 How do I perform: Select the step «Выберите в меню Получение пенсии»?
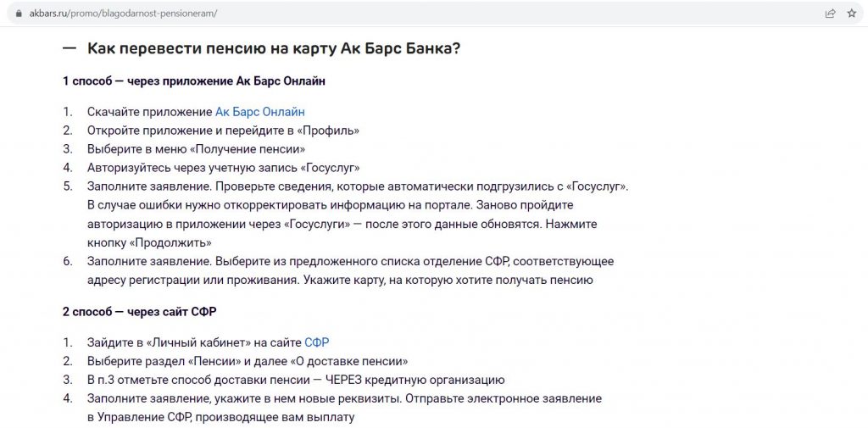click(x=197, y=149)
